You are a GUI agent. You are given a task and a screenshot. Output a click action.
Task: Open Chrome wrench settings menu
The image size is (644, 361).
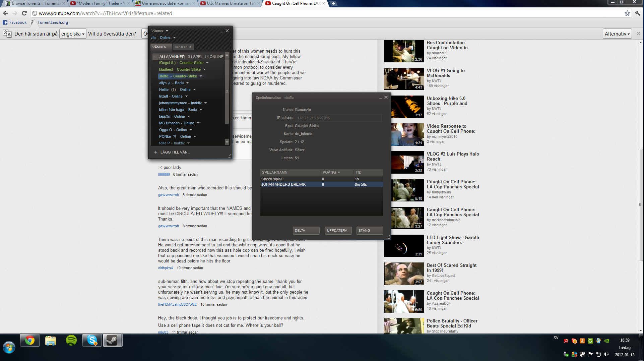638,13
